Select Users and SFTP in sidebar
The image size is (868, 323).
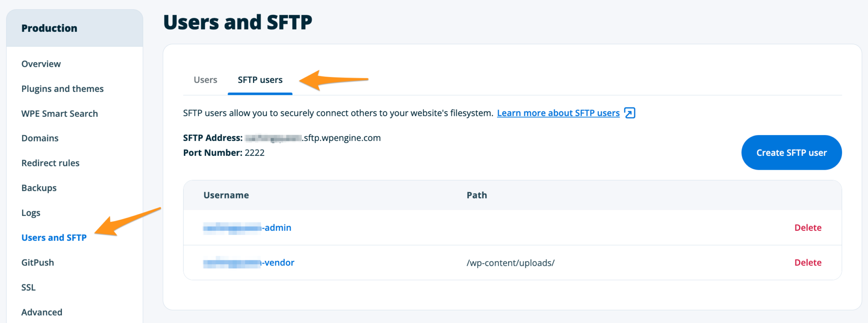(x=54, y=238)
